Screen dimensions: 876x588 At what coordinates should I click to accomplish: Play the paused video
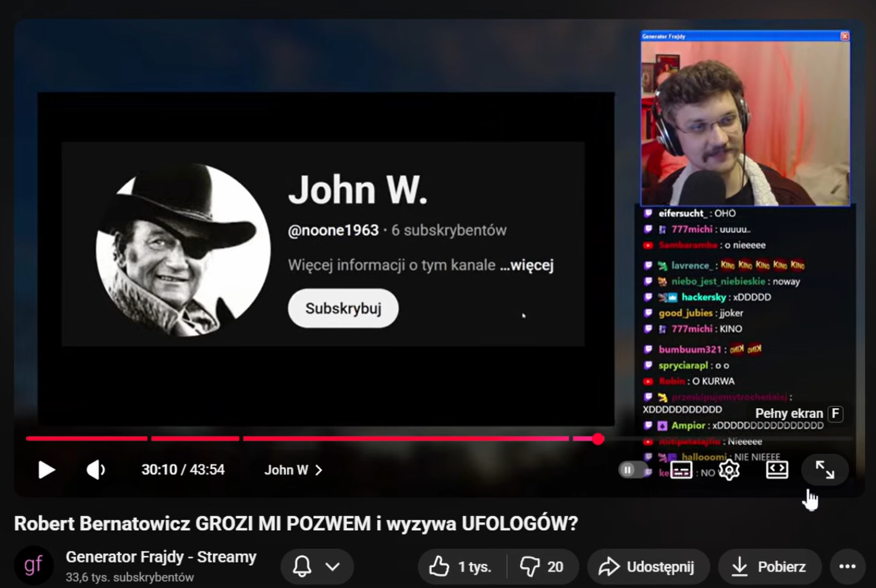click(x=46, y=470)
